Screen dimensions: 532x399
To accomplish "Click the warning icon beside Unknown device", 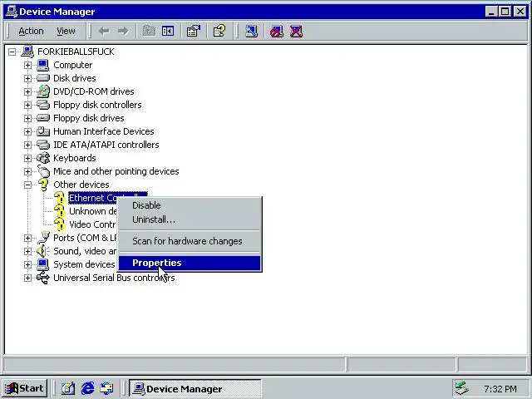I will click(x=59, y=211).
